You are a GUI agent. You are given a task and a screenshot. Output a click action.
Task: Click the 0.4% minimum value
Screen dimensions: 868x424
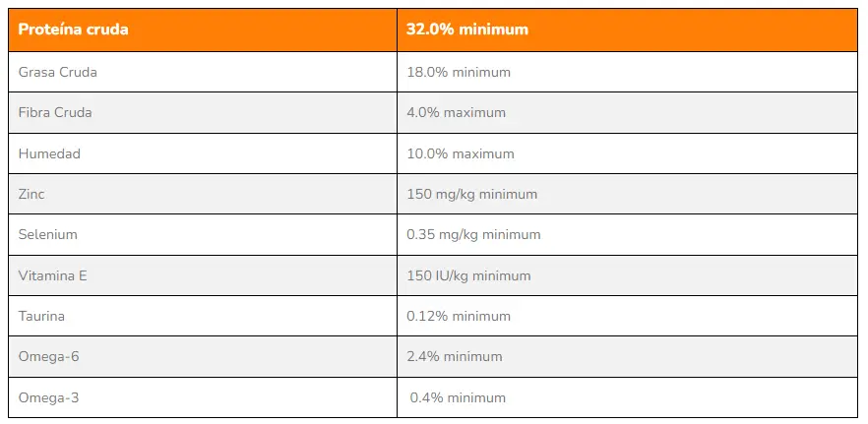click(458, 397)
